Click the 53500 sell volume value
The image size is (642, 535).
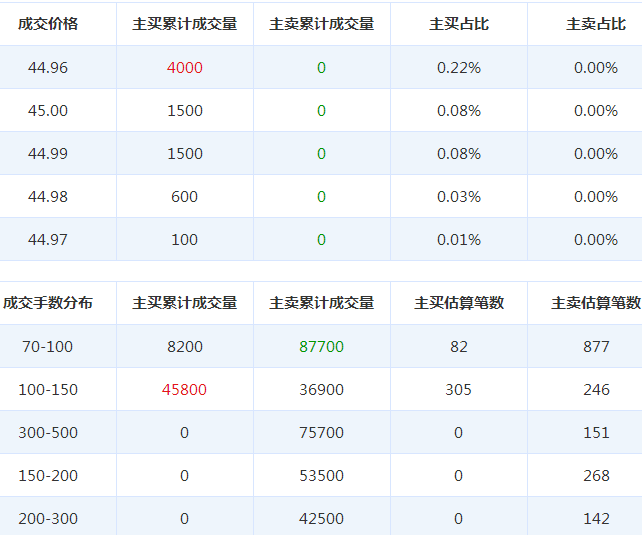321,476
